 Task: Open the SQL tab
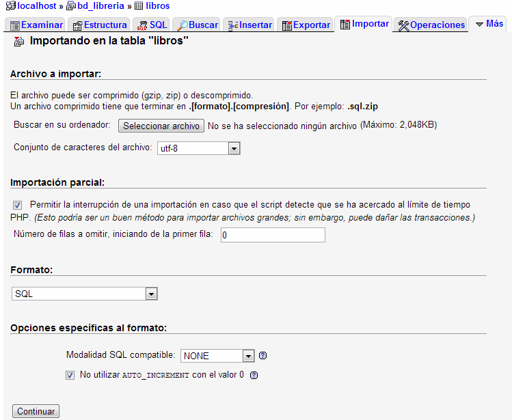(x=152, y=25)
